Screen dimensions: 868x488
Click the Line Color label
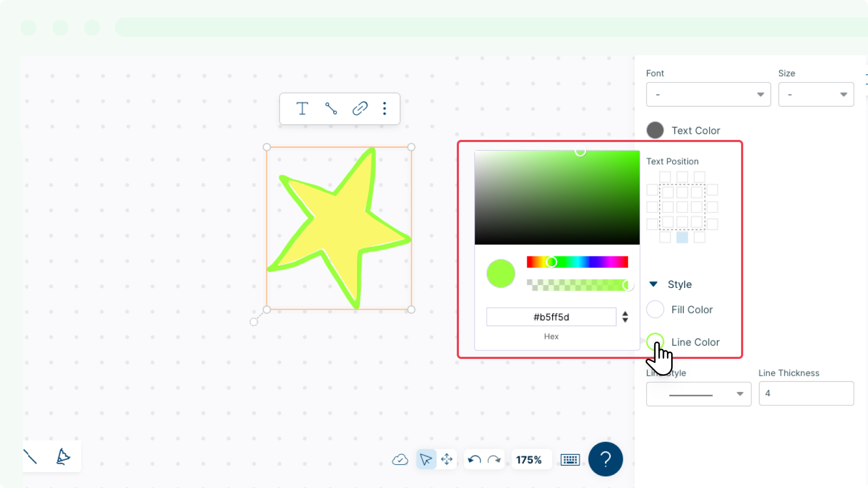(x=695, y=342)
